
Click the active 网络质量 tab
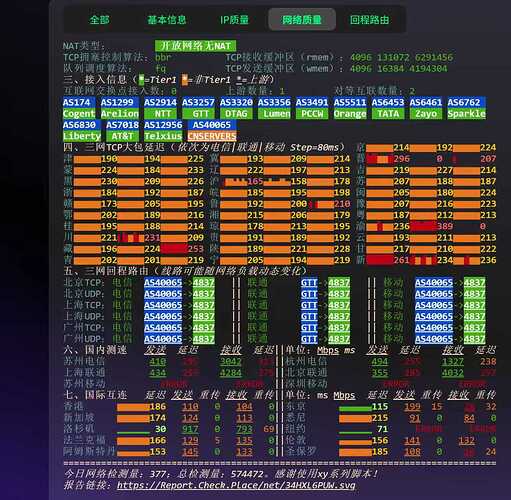point(302,20)
